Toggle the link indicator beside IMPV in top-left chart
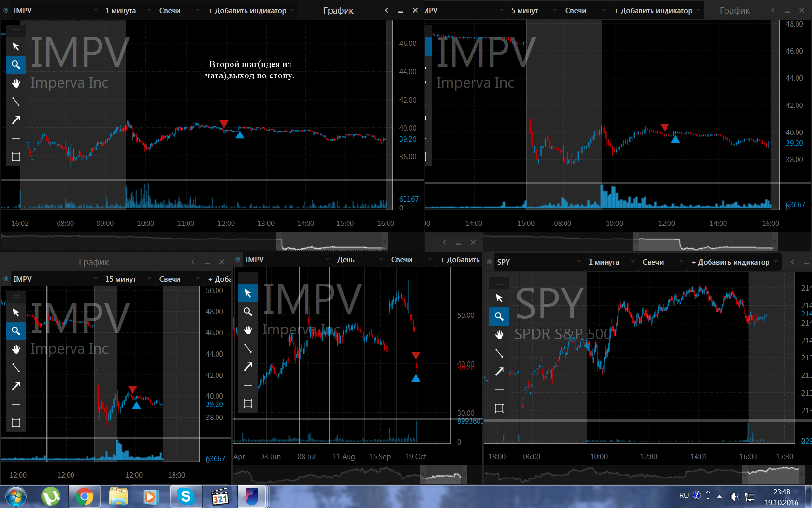 (6, 10)
